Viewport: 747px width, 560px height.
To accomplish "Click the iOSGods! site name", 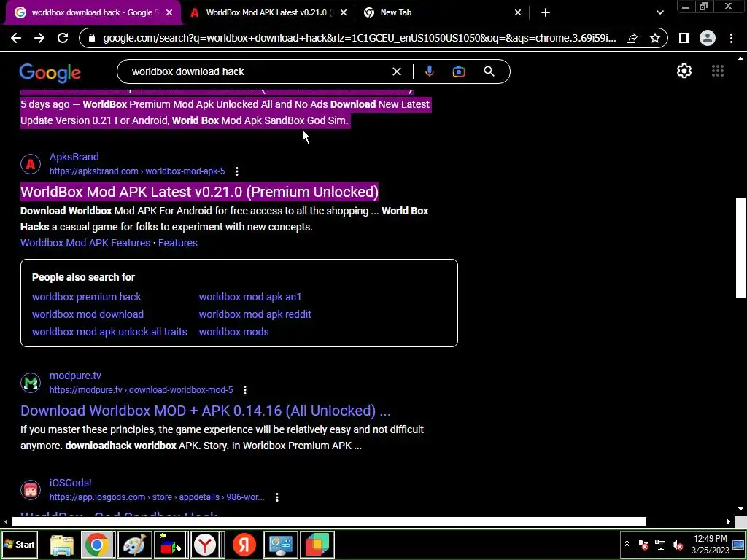I will pyautogui.click(x=71, y=483).
